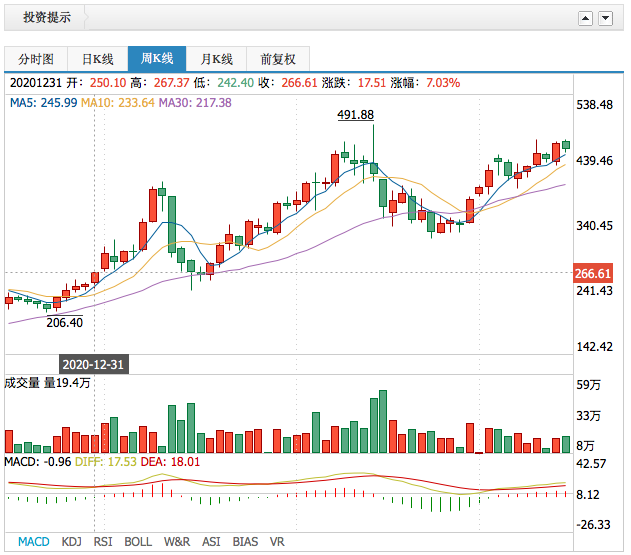Click the 2020-12-31 date marker
This screenshot has height=555, width=631.
[x=92, y=364]
